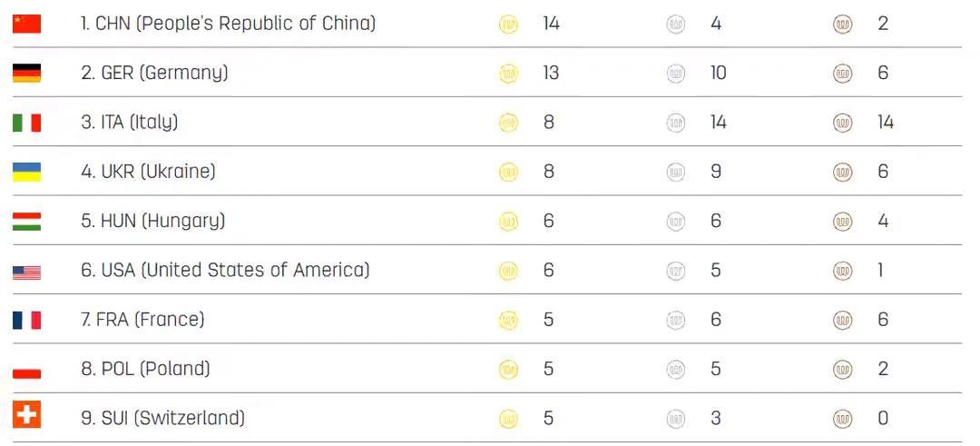Open the UKR (Ukraine) entry
This screenshot has width=980, height=446.
point(148,171)
